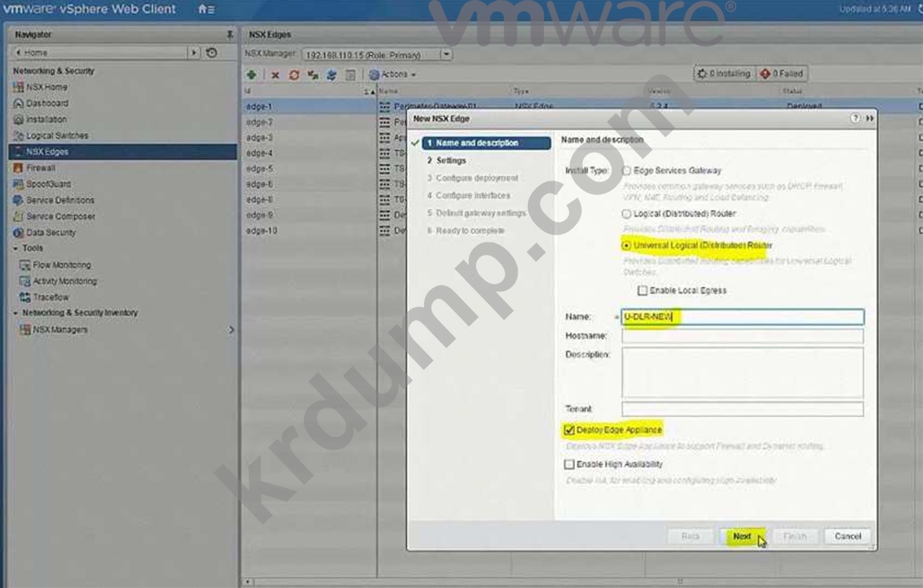Open Logical Switches in the Navigator

pos(50,136)
